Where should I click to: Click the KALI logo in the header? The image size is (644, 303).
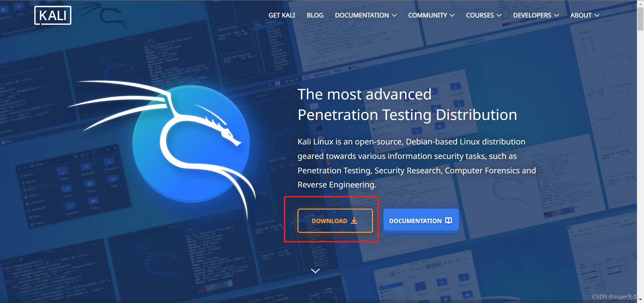click(x=53, y=15)
